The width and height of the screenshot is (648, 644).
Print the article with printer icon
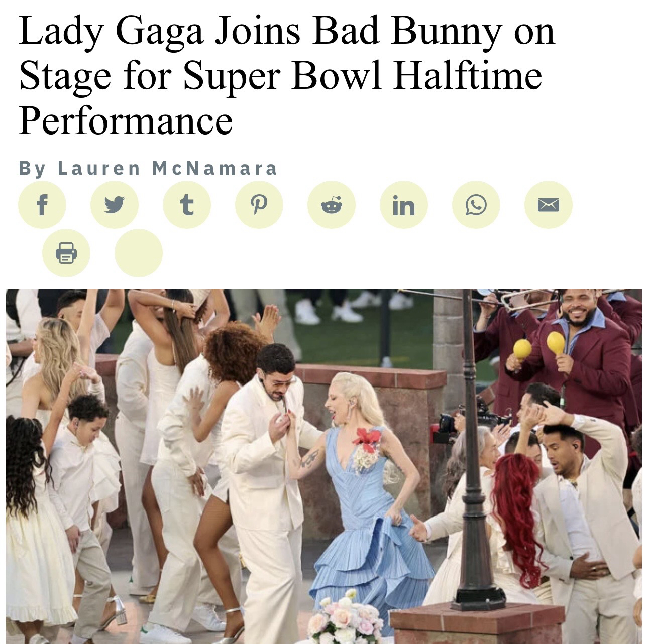[66, 253]
